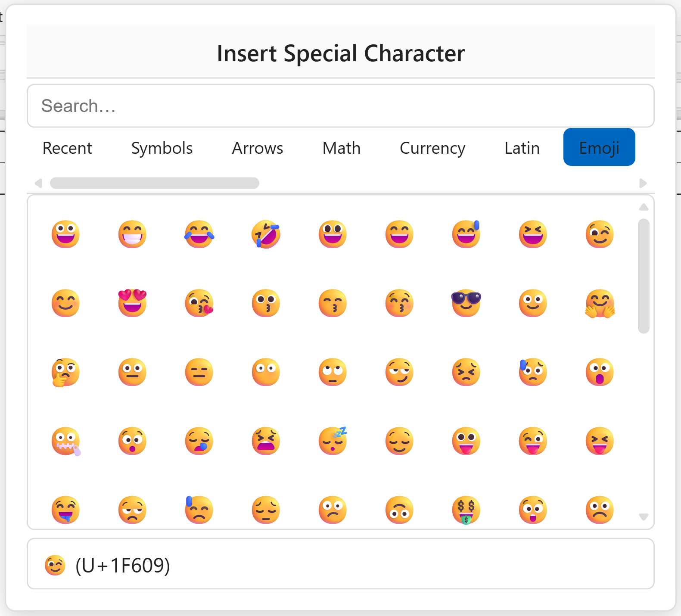Screen dimensions: 681x616
Task: Insert the heart-eyes emoji
Action: coord(132,303)
